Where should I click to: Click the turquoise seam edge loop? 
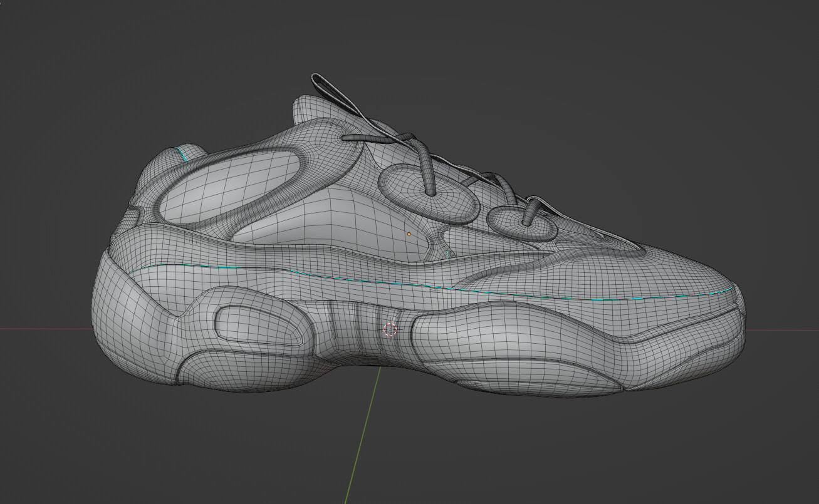tap(251, 267)
